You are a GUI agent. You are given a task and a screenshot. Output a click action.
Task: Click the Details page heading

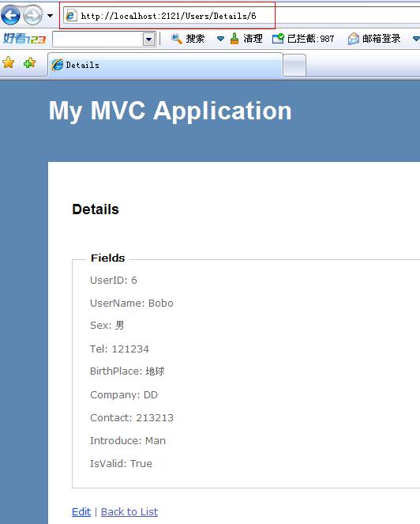pyautogui.click(x=96, y=209)
